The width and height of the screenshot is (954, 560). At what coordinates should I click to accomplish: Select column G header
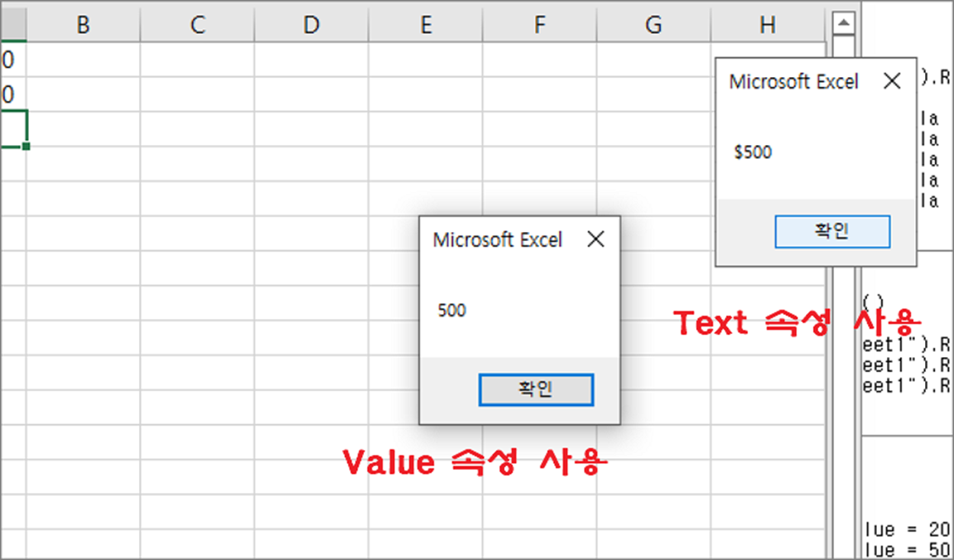point(653,25)
